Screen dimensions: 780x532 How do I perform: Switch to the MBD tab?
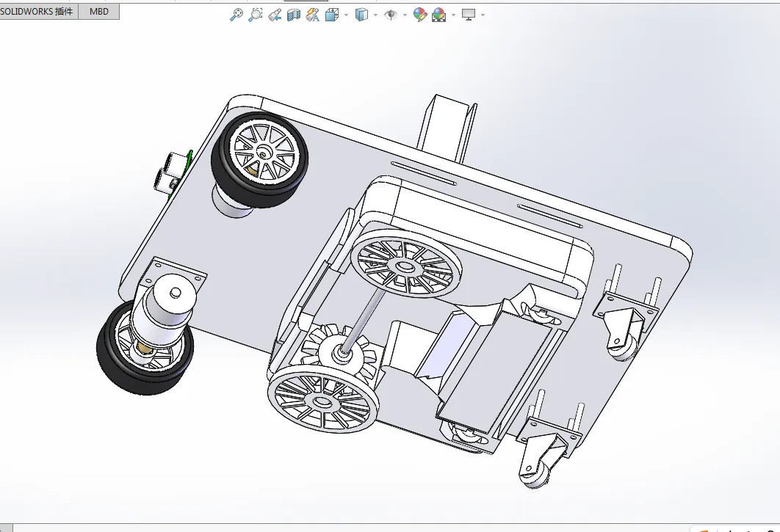(x=99, y=12)
